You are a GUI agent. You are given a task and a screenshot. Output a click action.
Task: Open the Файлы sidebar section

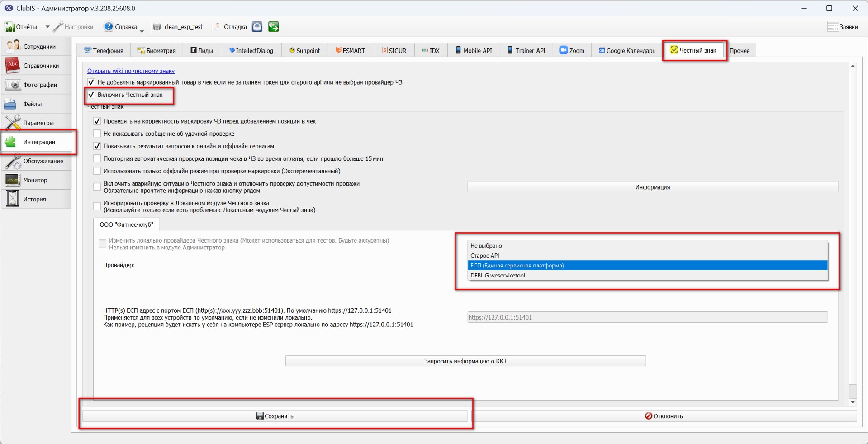37,104
